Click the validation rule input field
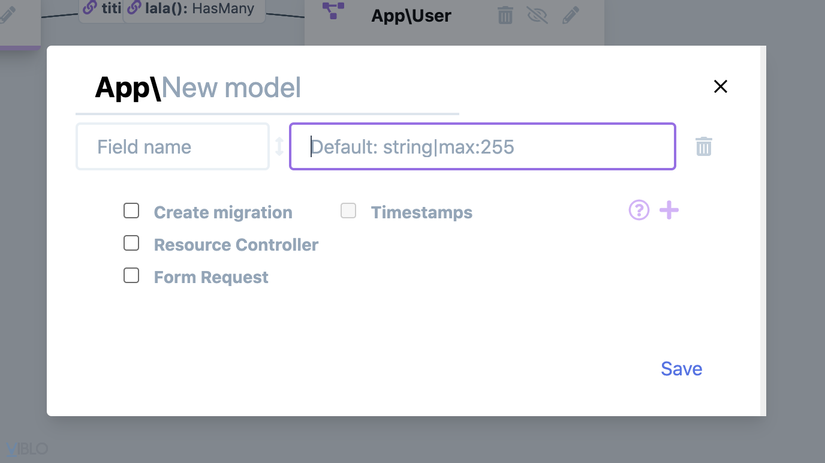 tap(482, 147)
